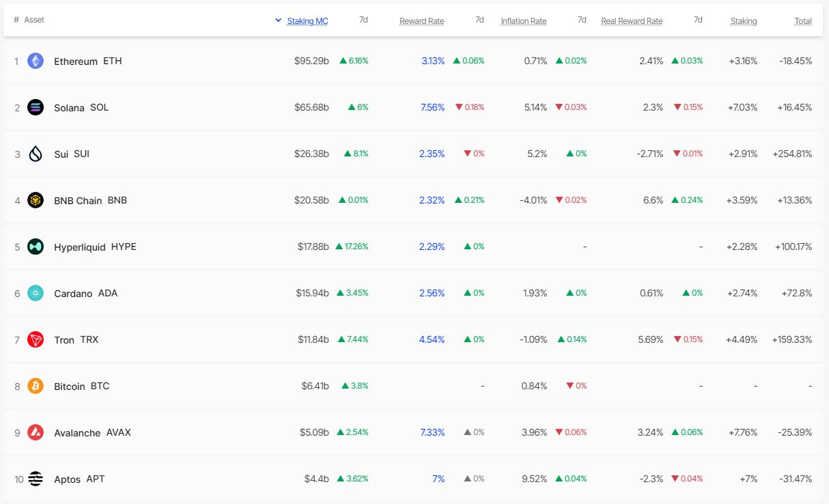This screenshot has height=504, width=829.
Task: Select Sui staking market cap $26.38b
Action: pyautogui.click(x=311, y=154)
